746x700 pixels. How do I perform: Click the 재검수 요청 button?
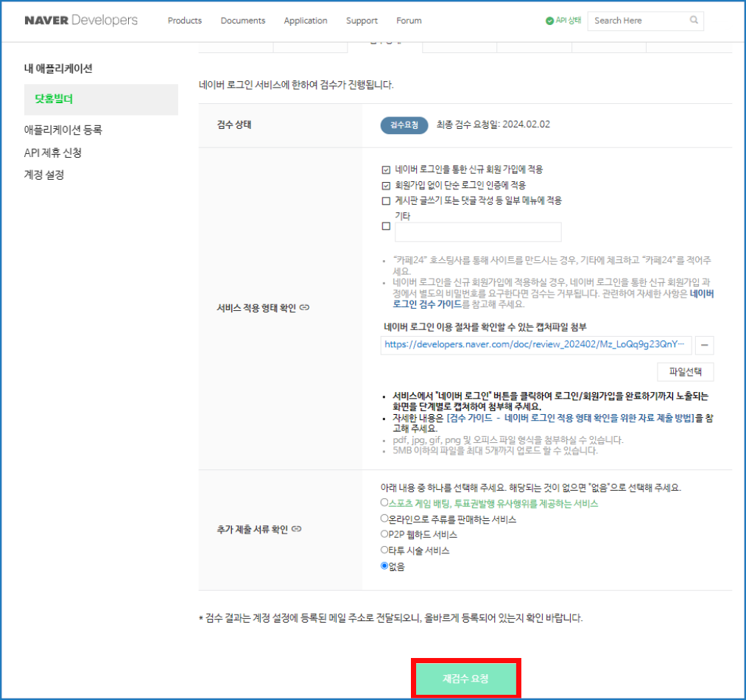pyautogui.click(x=465, y=678)
